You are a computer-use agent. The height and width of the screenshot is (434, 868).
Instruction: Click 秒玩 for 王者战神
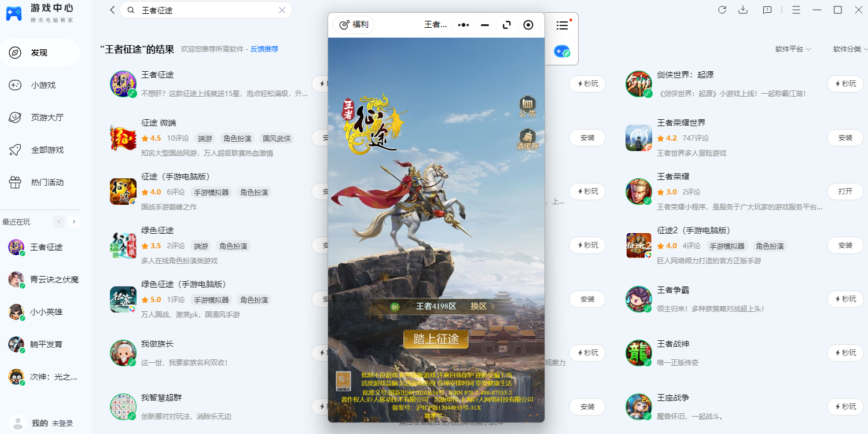coord(845,353)
